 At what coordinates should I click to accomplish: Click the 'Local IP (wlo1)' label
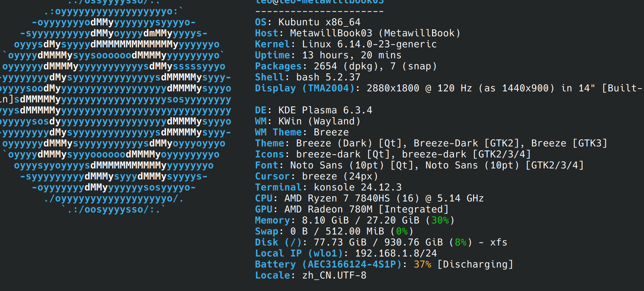299,253
